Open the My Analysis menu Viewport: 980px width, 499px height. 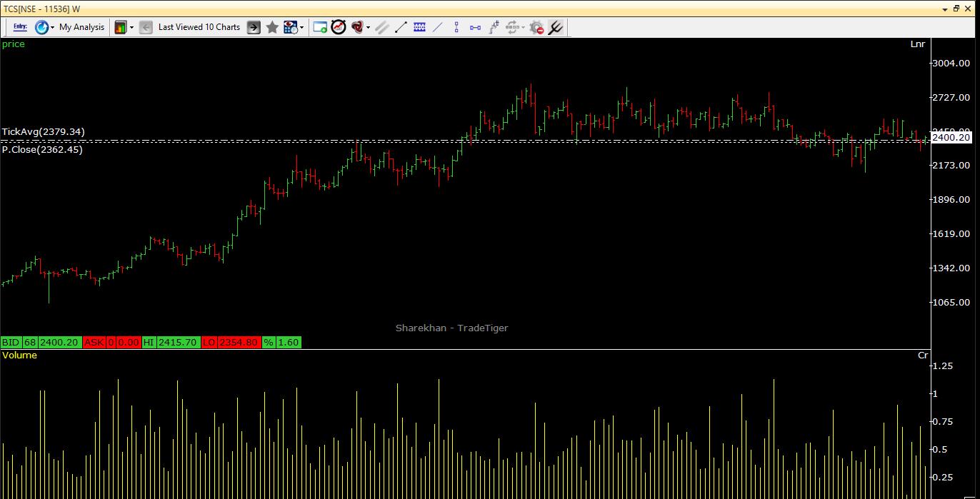81,27
